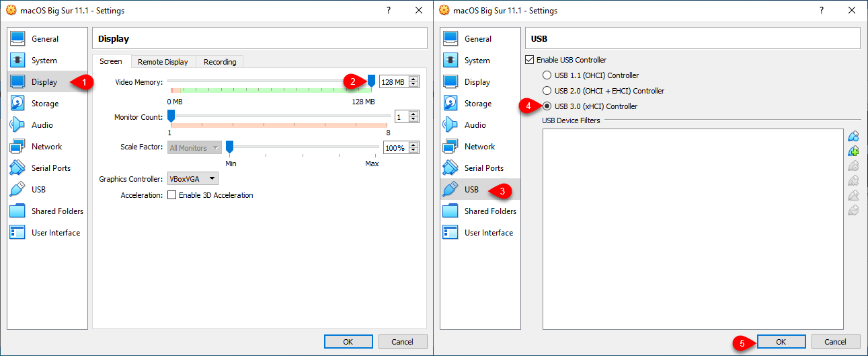Click Scale Factor slider handle
Viewport: 868px width, 356px height.
point(229,147)
